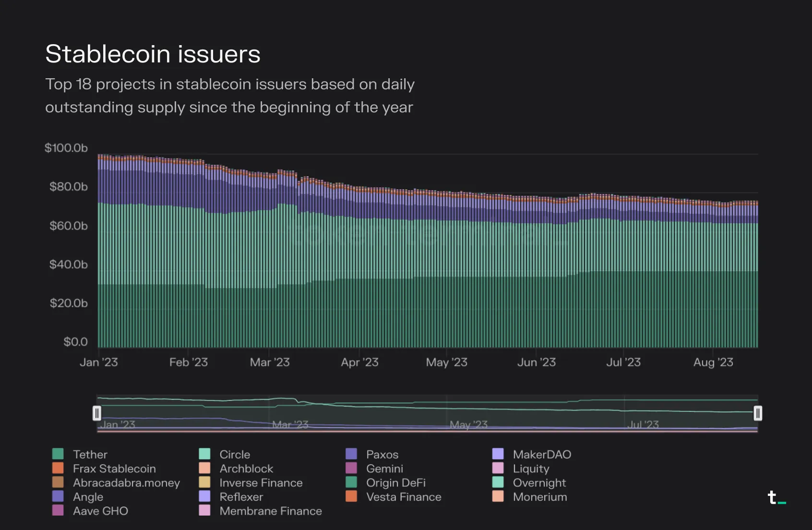Click the Origin DeFi legend label

click(396, 482)
